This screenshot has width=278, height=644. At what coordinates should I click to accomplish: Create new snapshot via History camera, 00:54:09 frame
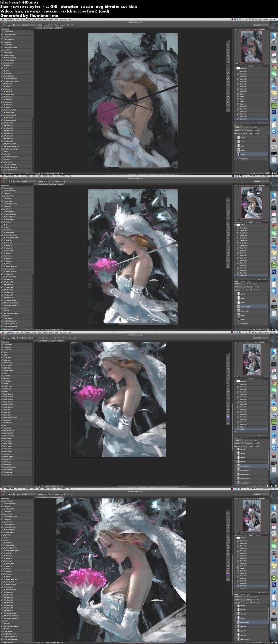tap(263, 279)
